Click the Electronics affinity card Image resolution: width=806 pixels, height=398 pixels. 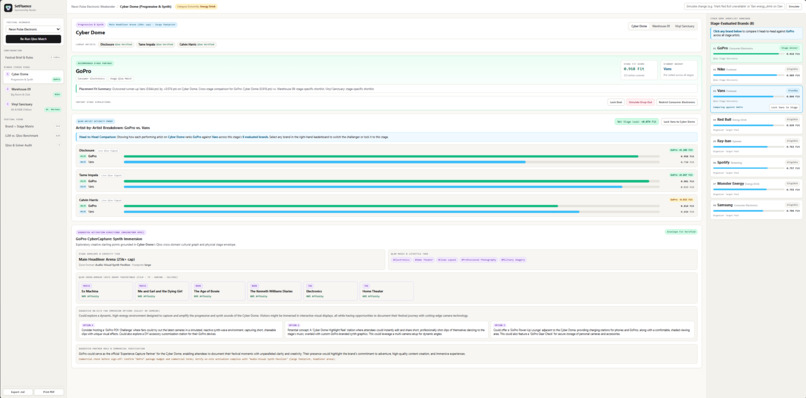[331, 291]
